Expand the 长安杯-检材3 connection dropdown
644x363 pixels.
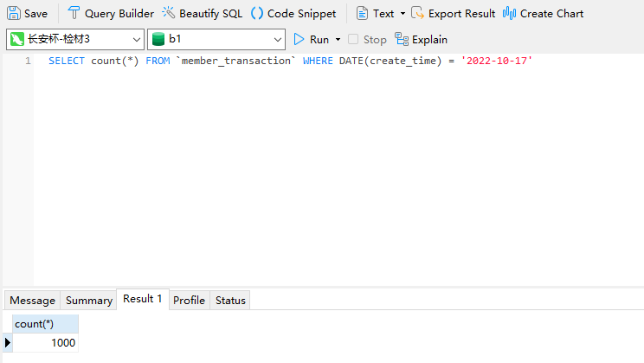(x=137, y=39)
